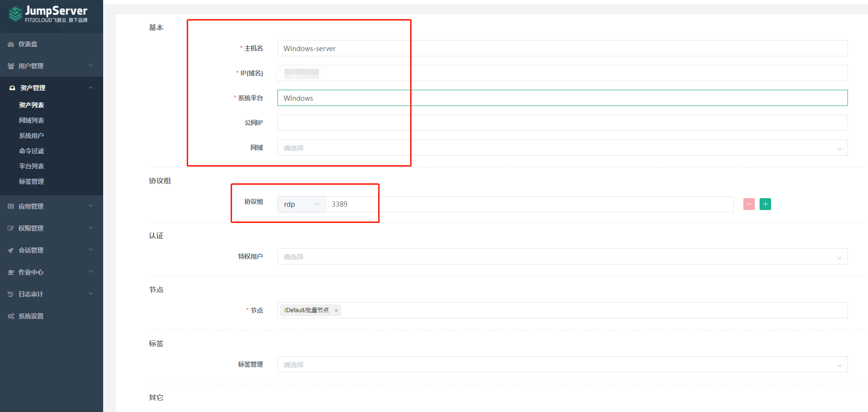Expand 应用管理 menu

pos(52,206)
